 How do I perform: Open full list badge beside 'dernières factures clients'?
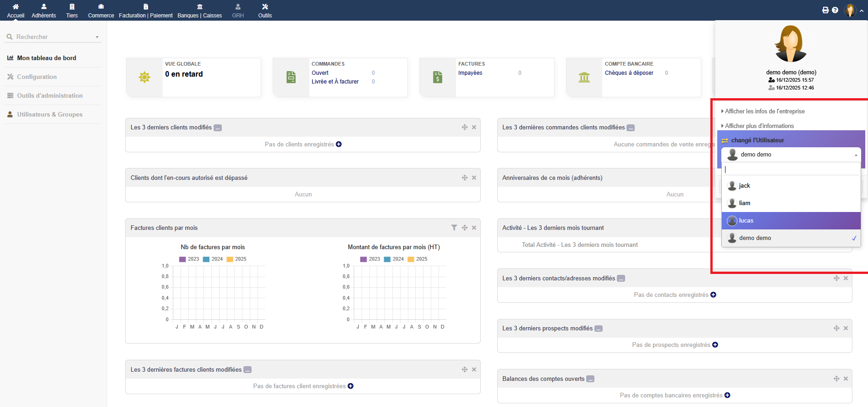(247, 370)
